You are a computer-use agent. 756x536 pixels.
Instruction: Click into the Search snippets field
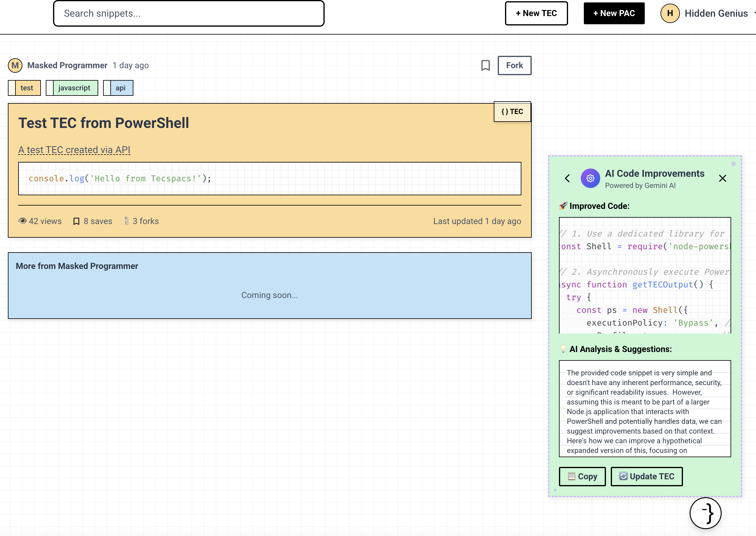(x=189, y=13)
